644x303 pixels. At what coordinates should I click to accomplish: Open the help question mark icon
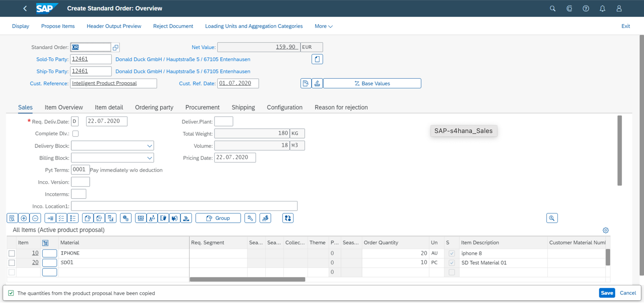pos(586,8)
